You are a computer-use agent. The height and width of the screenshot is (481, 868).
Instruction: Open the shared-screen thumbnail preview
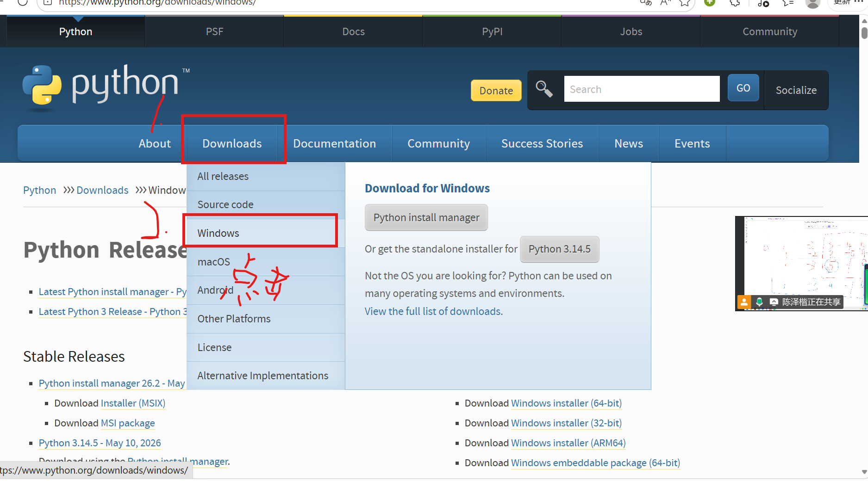[801, 263]
